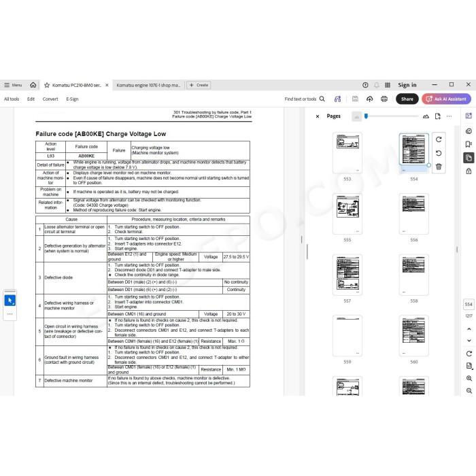Click the upload to cloud icon
This screenshot has width=476, height=476.
[369, 99]
